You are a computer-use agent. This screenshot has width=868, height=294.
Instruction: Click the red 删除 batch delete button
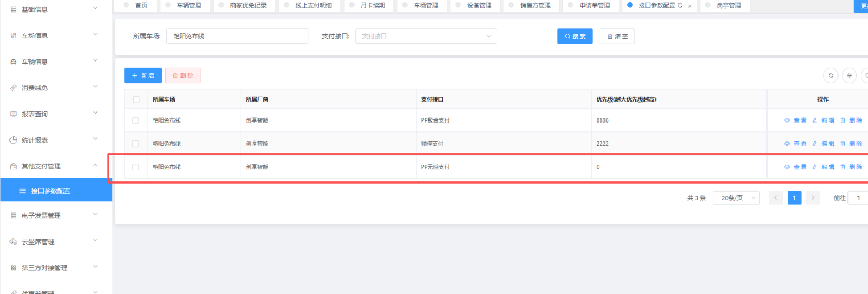183,76
